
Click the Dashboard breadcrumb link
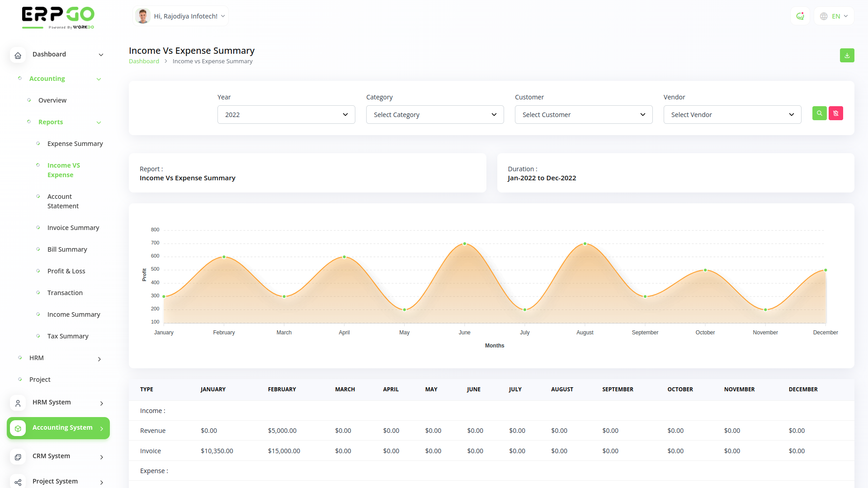[144, 61]
